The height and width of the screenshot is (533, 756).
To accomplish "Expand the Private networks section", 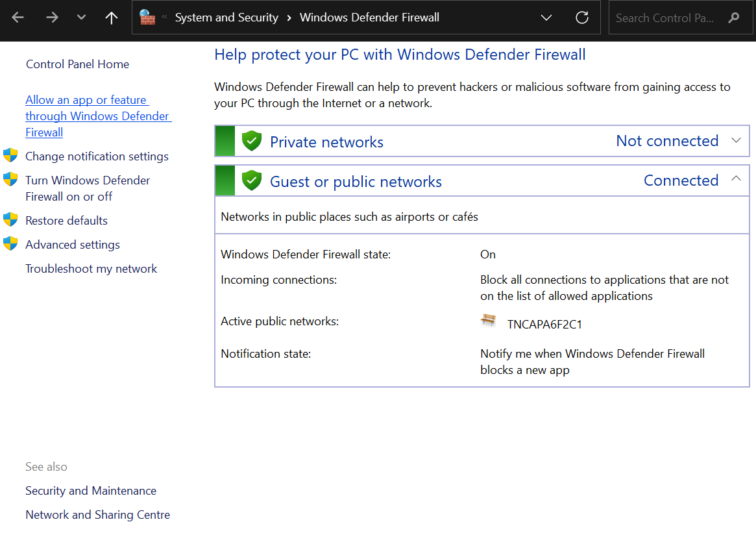I will pos(736,141).
